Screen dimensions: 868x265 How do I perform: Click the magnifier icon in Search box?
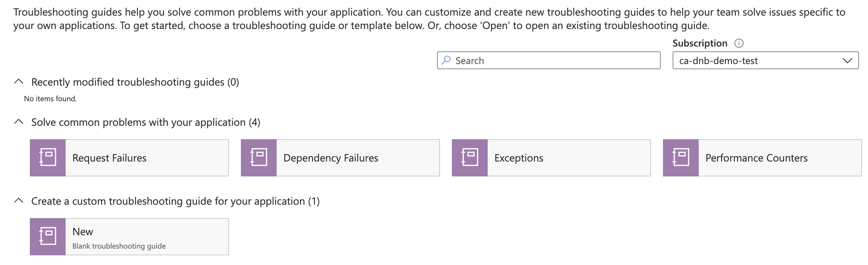pyautogui.click(x=446, y=60)
